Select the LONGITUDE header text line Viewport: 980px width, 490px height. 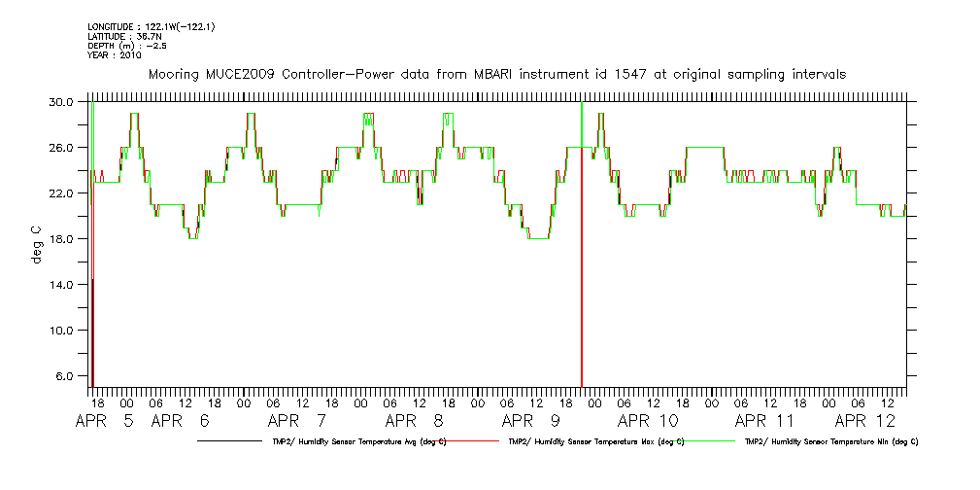[151, 26]
